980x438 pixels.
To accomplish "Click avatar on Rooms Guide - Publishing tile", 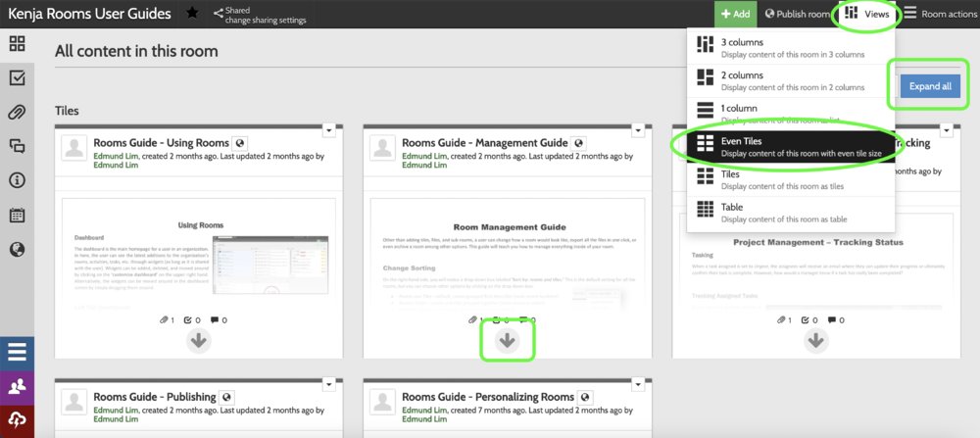I will tap(73, 403).
